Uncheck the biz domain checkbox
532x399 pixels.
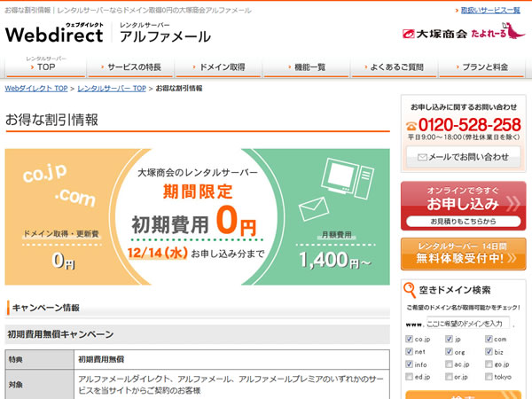[x=489, y=351]
